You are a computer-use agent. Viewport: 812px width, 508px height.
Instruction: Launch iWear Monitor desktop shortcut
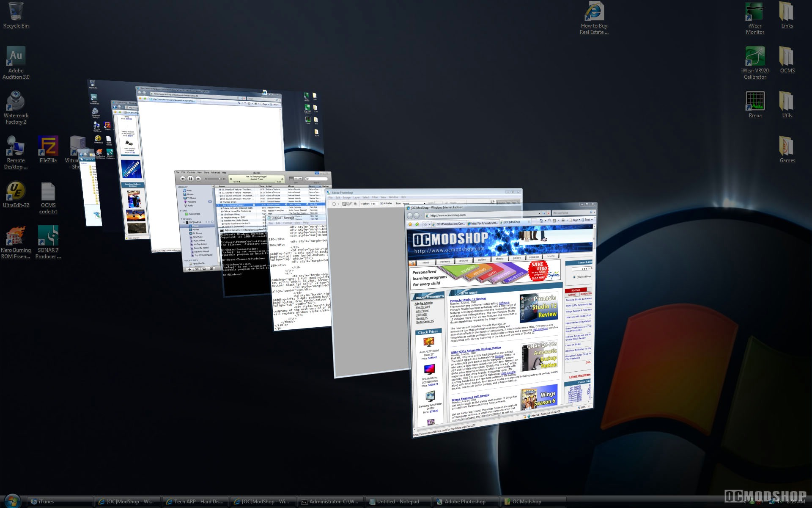(755, 18)
